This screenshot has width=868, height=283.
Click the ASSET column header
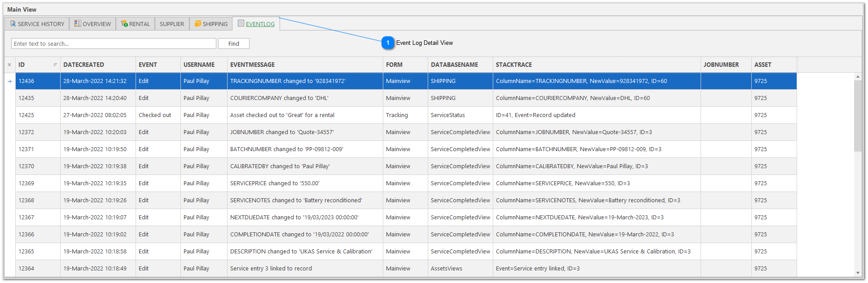point(774,65)
